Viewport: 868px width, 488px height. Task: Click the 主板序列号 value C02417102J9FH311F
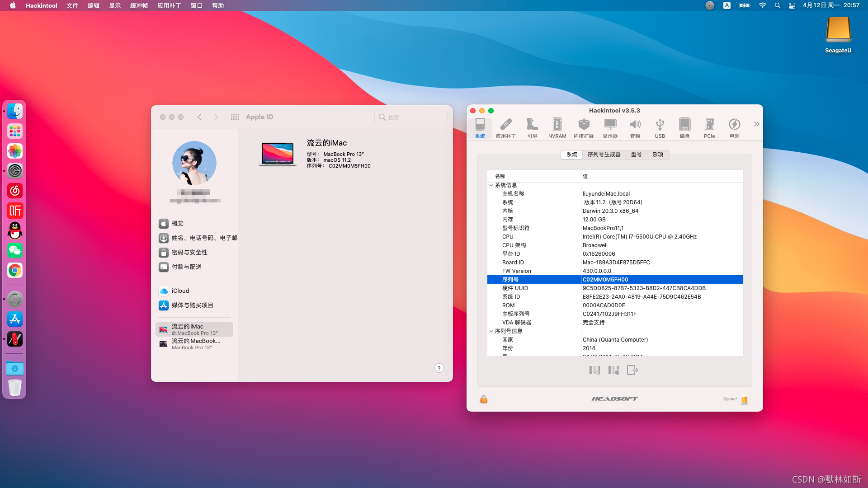[609, 314]
